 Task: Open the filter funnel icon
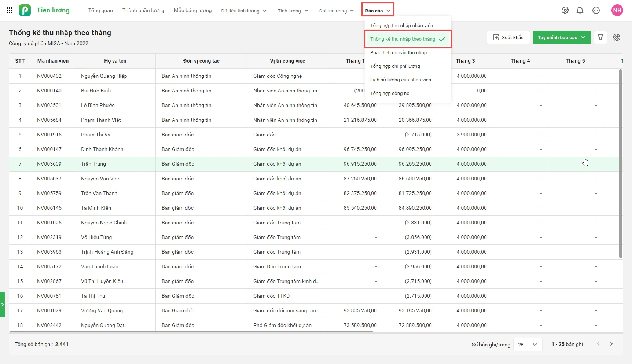(x=600, y=37)
